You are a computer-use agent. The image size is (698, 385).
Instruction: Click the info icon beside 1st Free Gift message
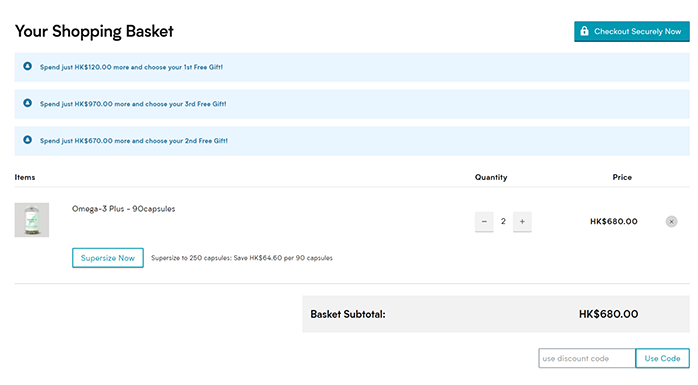coord(28,66)
